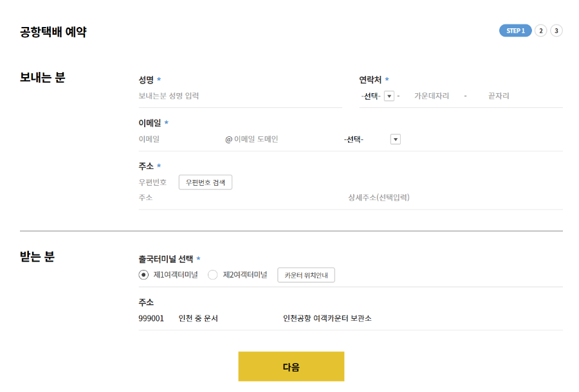Click the 보내는 분 section heading
The height and width of the screenshot is (392, 579).
click(42, 78)
